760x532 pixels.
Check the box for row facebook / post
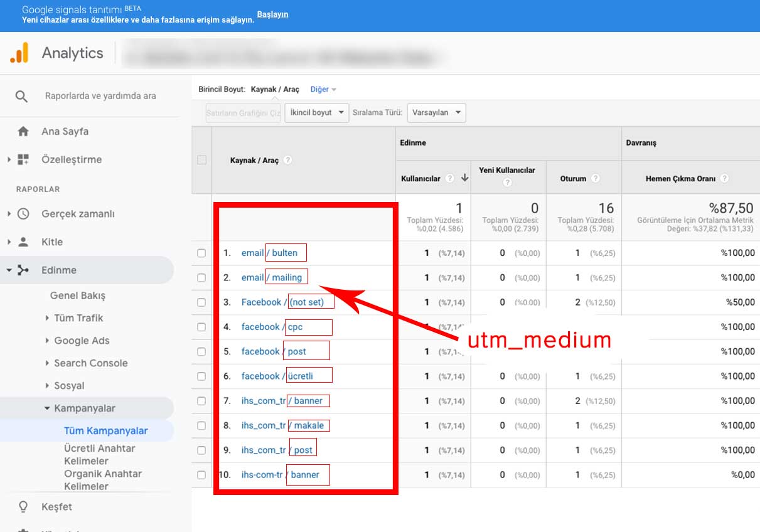coord(201,351)
